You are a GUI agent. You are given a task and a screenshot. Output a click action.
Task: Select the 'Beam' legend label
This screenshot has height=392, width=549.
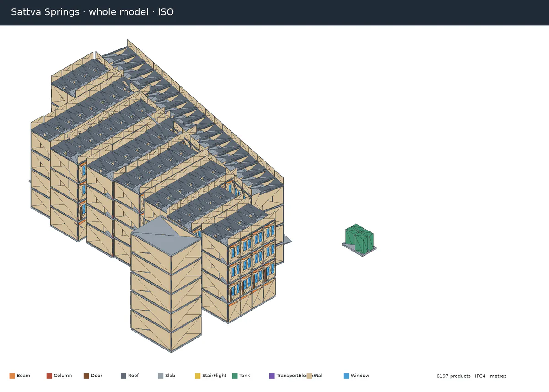coord(23,376)
